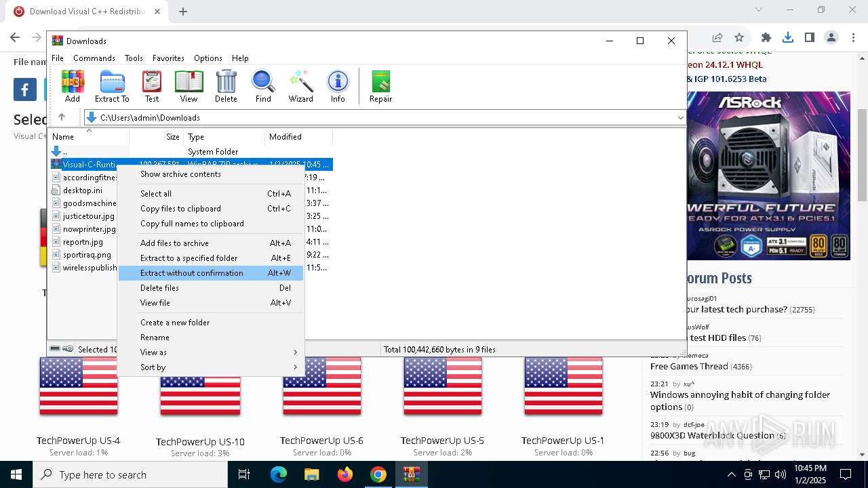Open the Help menu
868x488 pixels.
click(x=240, y=58)
